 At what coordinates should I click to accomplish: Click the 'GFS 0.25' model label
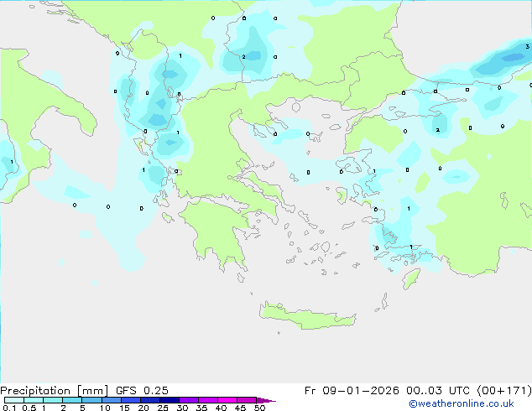coord(142,391)
